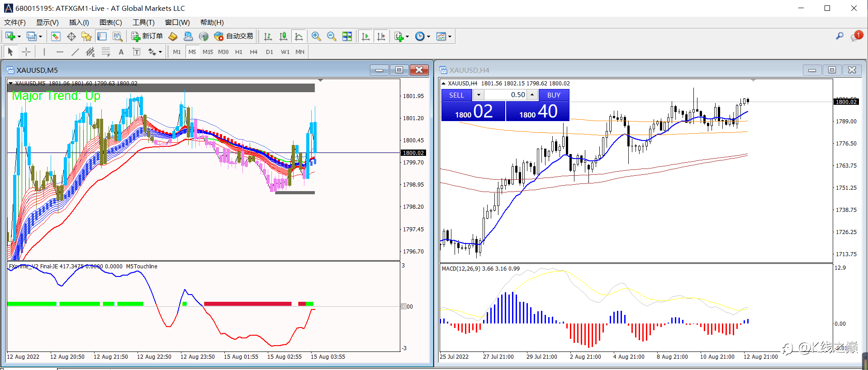This screenshot has height=370, width=868.
Task: Expand the Indicators dropdown arrow
Action: coord(407,37)
